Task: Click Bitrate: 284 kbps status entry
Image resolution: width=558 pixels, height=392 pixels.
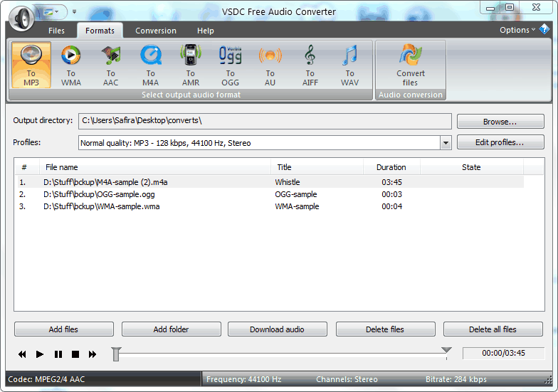Action: 456,379
